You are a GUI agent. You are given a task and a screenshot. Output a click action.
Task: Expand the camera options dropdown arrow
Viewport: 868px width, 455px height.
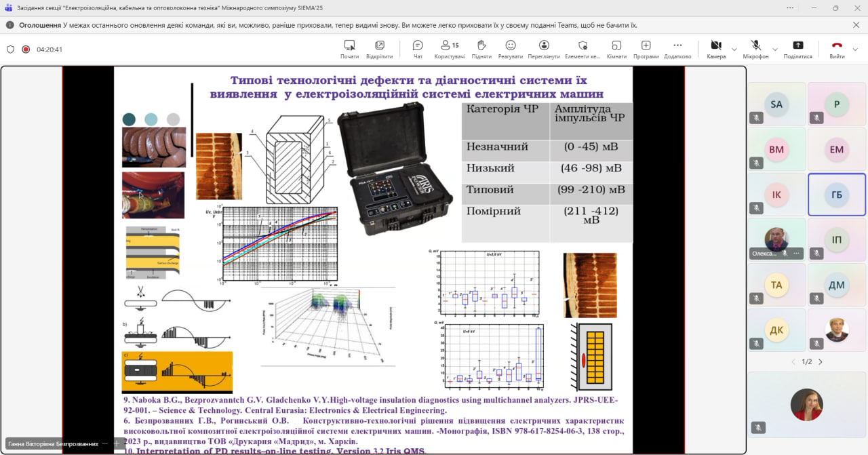coord(734,50)
